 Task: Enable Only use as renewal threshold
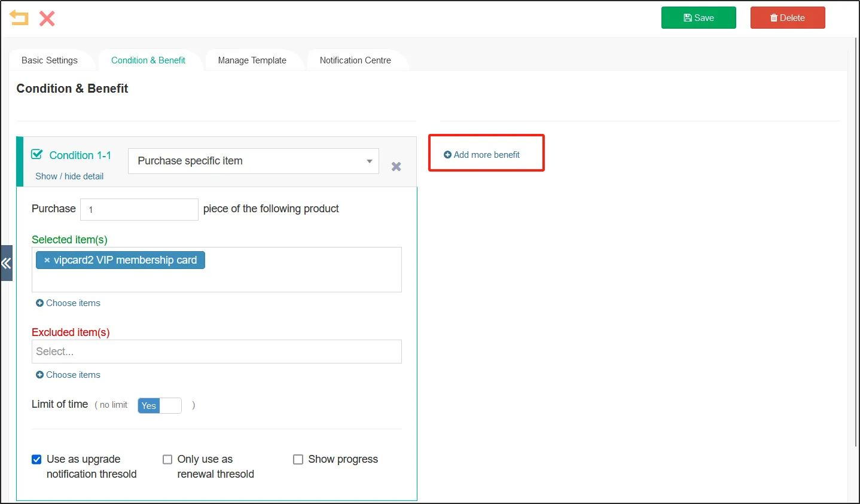click(167, 459)
